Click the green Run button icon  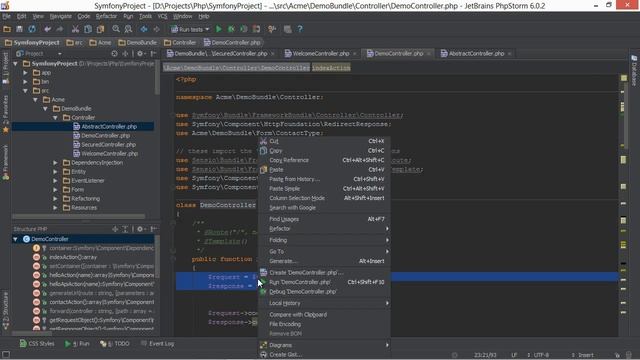pos(219,29)
